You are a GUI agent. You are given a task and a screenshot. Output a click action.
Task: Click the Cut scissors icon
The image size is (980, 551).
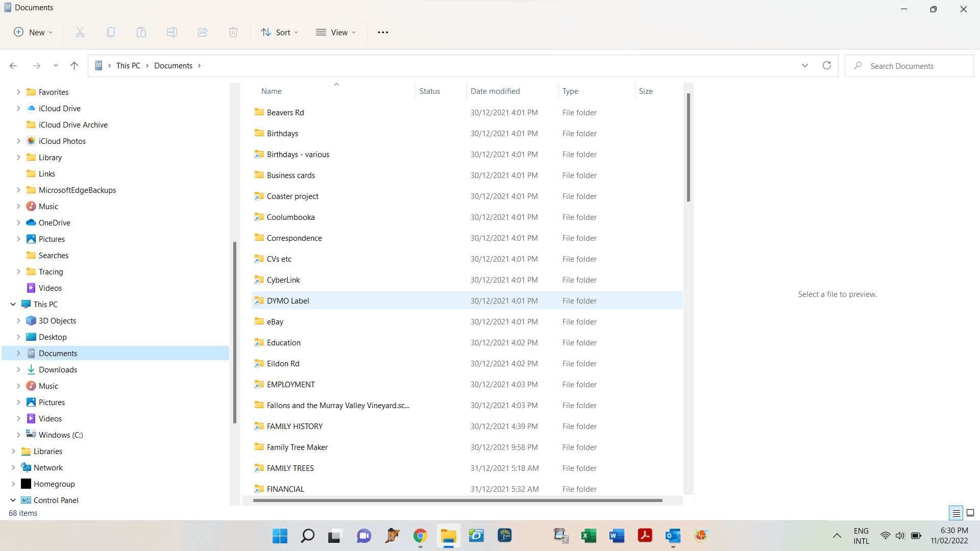click(80, 32)
